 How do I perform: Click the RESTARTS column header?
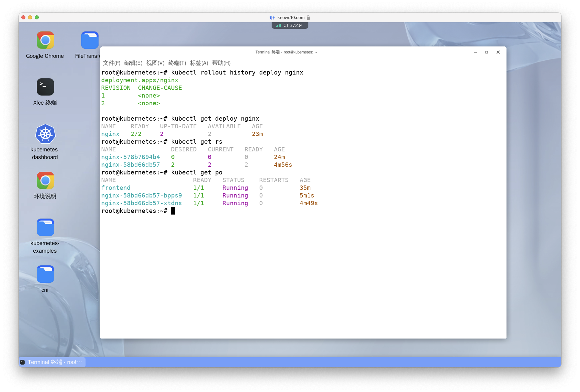[274, 180]
